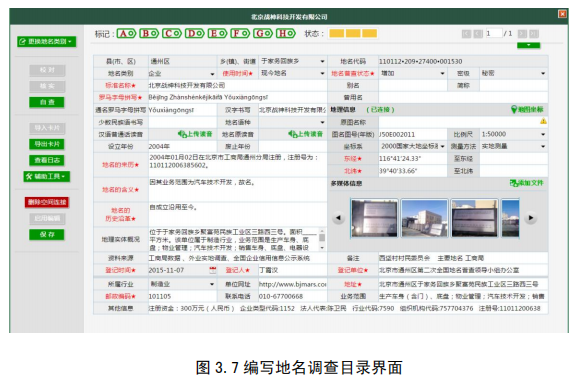
Task: Click the disabled 校对 button
Action: pyautogui.click(x=47, y=70)
